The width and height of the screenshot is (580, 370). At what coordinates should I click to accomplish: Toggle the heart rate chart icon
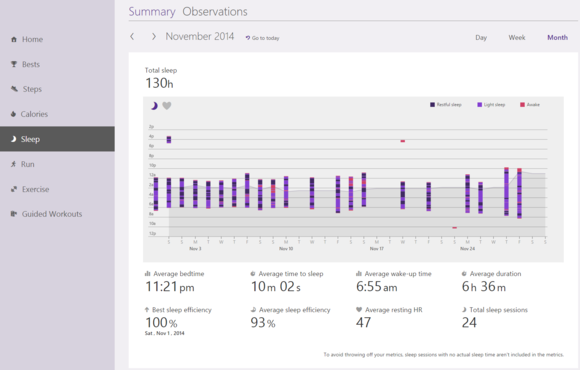[x=167, y=106]
